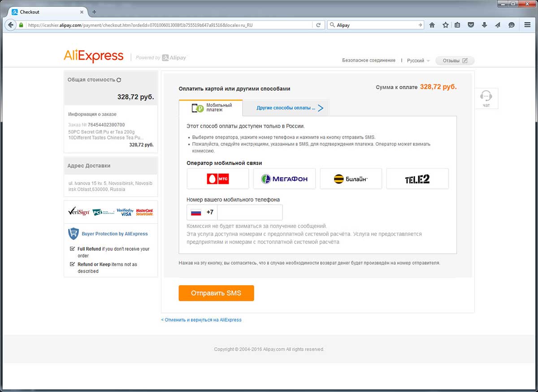Click the Buyer Protection by AliExpress link
The width and height of the screenshot is (538, 392).
(115, 234)
